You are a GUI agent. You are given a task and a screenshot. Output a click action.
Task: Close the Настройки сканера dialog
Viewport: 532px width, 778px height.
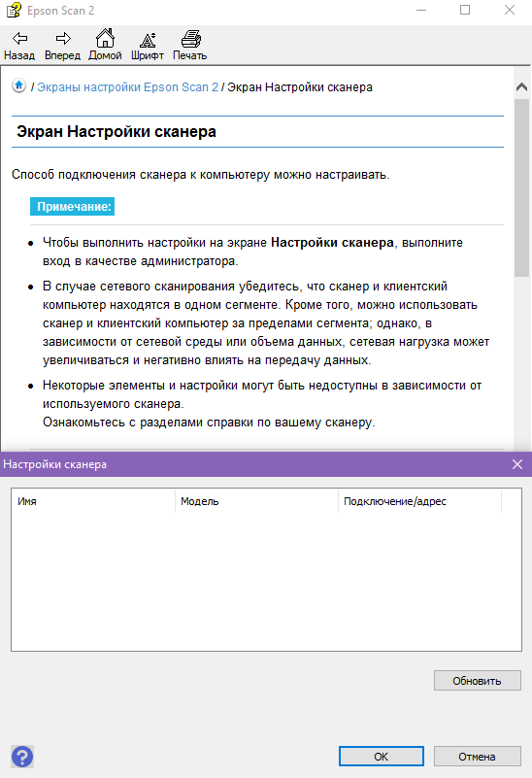(517, 464)
